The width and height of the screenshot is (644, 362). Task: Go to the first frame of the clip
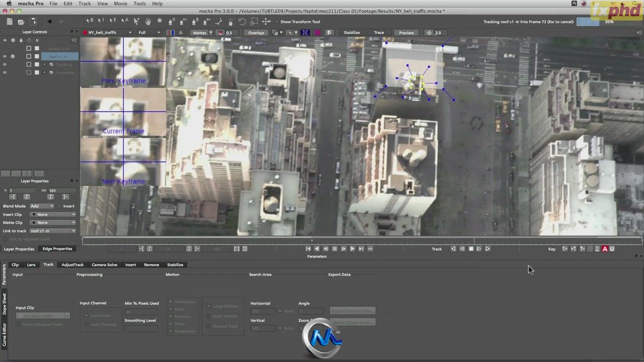(x=308, y=249)
